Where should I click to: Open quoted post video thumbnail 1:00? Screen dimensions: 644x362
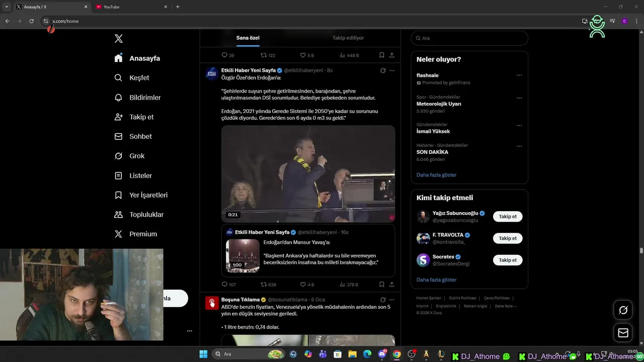(243, 256)
